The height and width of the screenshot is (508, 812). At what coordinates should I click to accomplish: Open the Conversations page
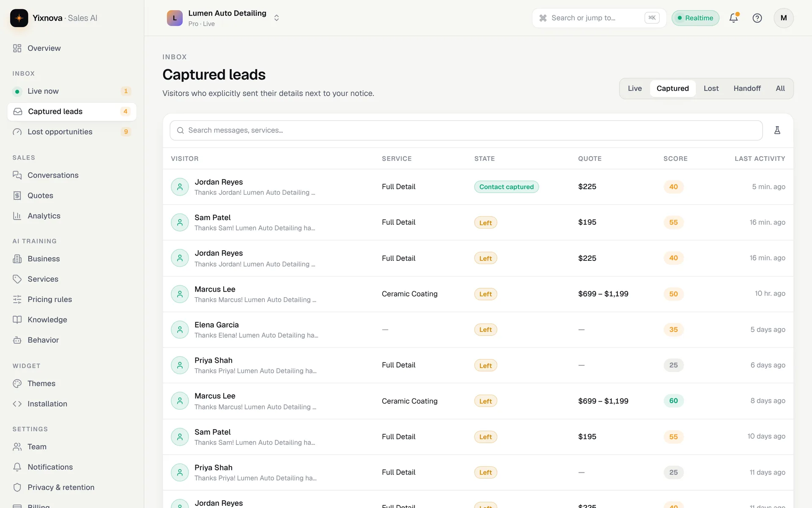(72, 175)
